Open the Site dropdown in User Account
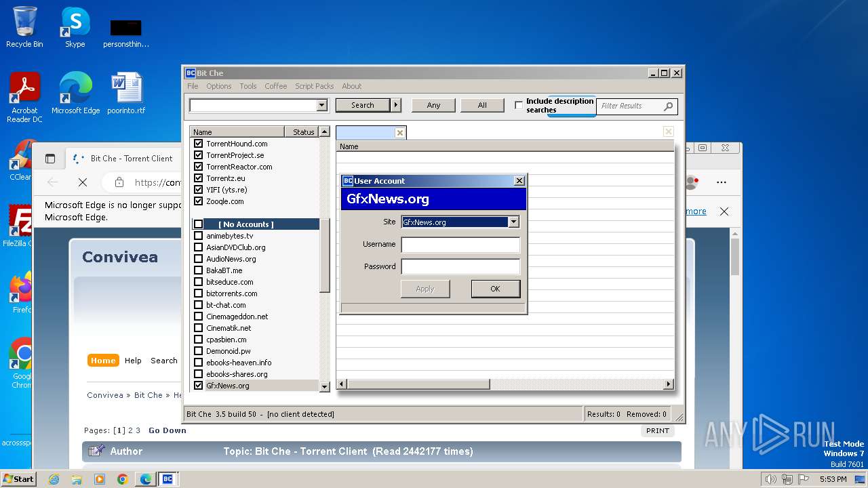The height and width of the screenshot is (488, 868). 513,222
